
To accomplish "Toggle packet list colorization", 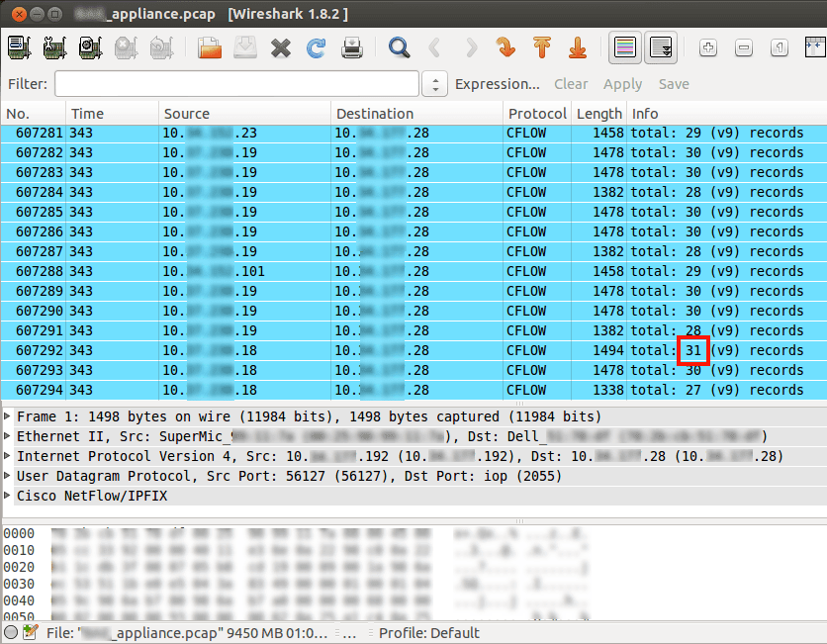I will 625,47.
